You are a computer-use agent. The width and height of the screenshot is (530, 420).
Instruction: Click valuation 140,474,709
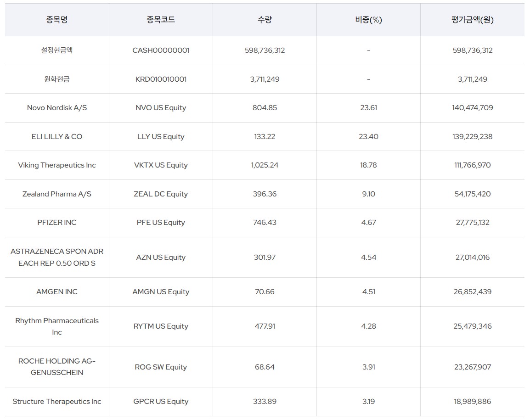click(x=473, y=108)
